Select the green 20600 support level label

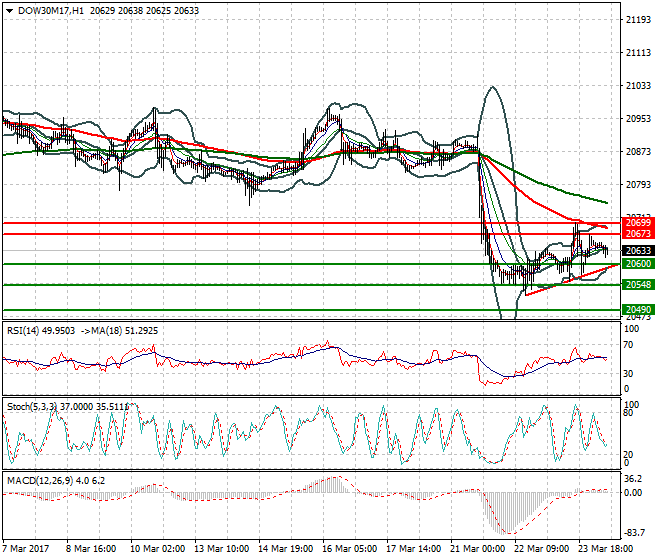point(638,264)
